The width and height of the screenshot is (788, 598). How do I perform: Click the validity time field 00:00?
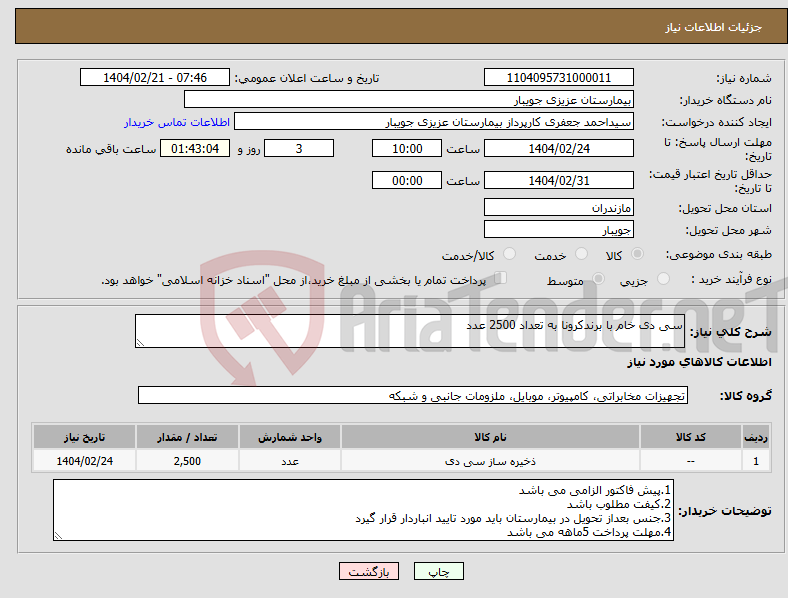[407, 180]
